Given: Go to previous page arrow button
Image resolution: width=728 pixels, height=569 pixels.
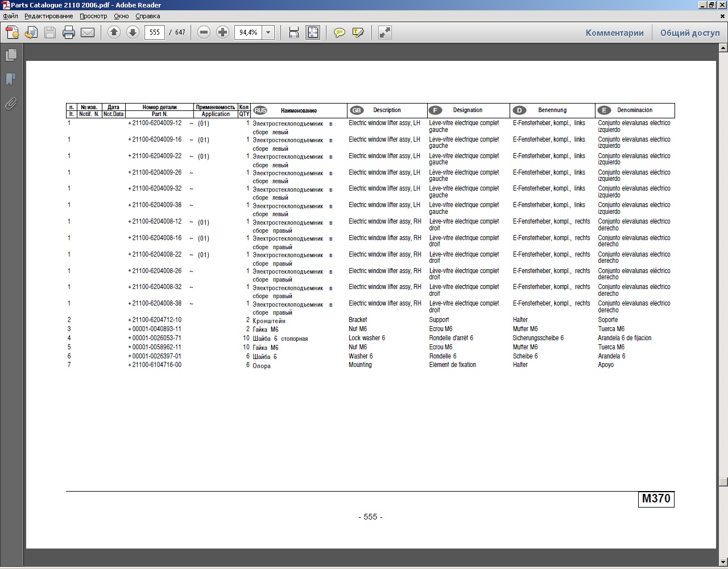Looking at the screenshot, I should click(114, 32).
